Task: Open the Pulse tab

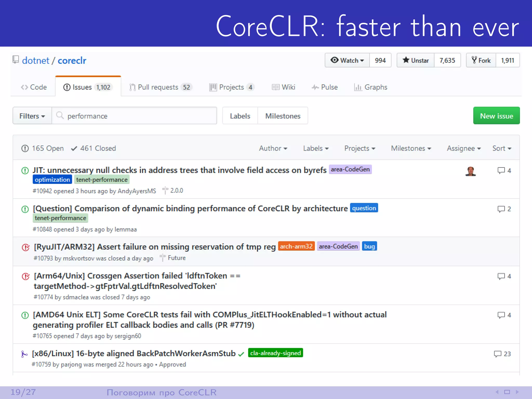Action: point(325,87)
